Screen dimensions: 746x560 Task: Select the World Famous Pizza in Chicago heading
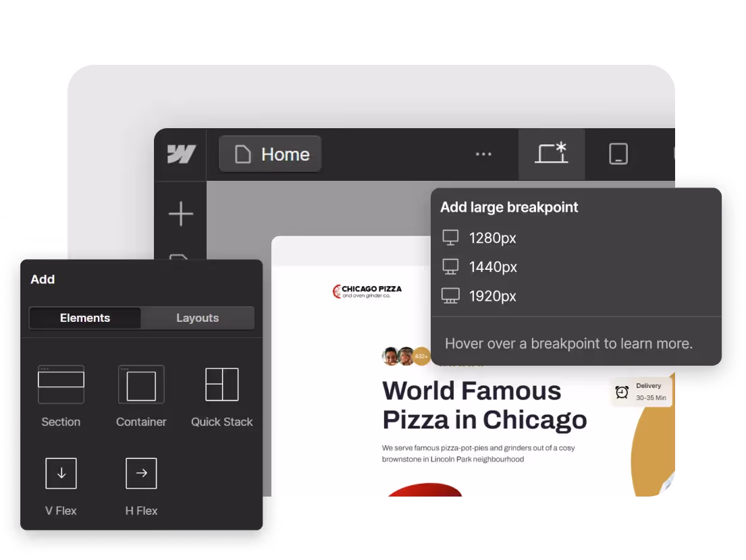click(x=484, y=405)
